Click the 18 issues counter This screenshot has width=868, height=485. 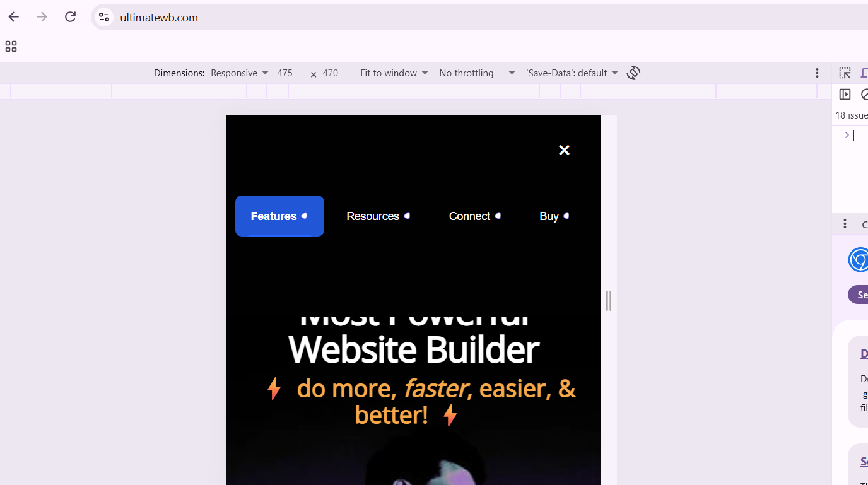852,115
